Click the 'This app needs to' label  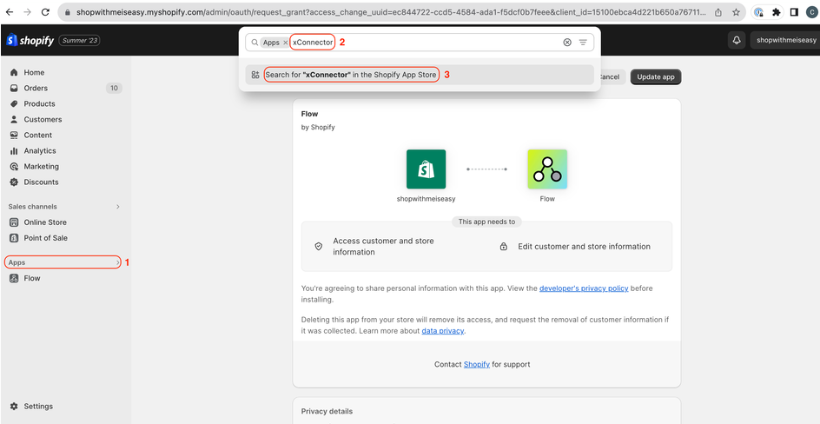click(x=487, y=222)
